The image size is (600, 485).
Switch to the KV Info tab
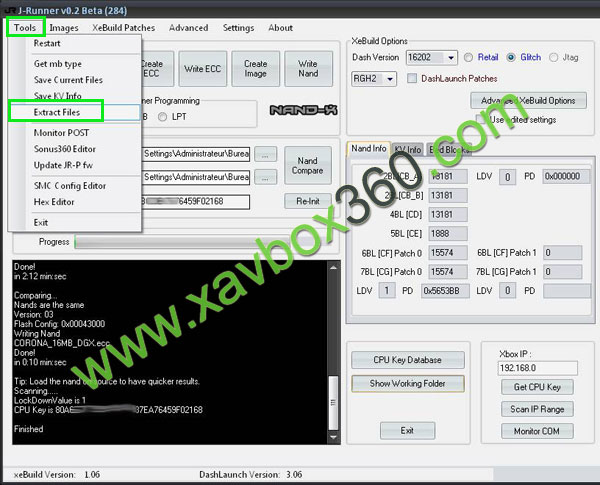408,150
